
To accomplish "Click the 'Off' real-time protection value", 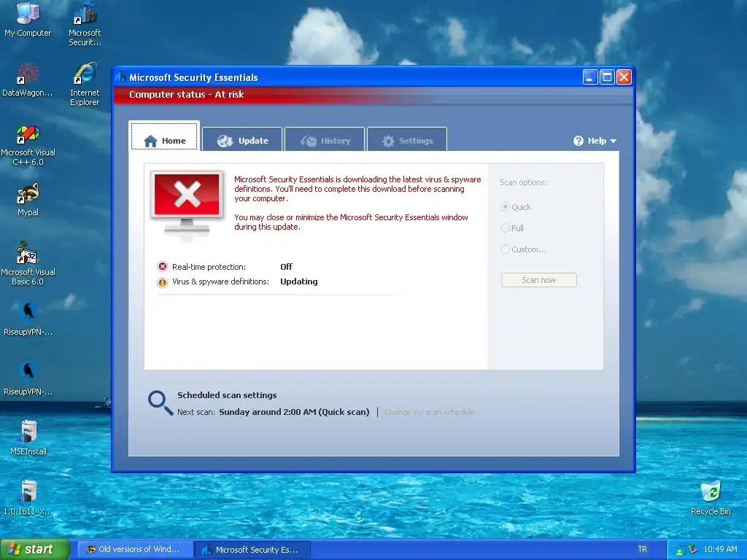I will pos(286,267).
